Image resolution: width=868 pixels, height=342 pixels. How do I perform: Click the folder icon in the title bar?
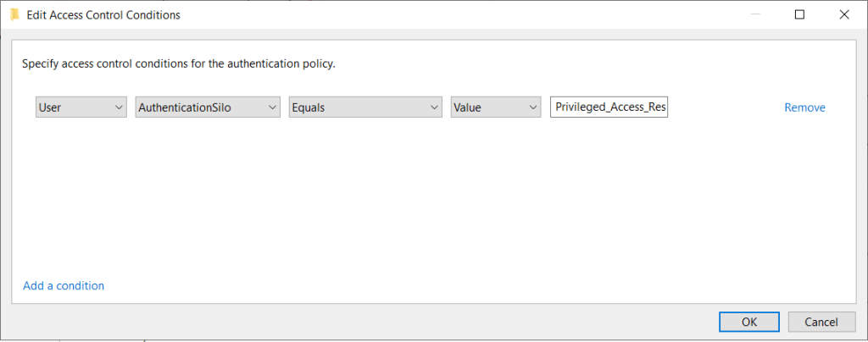[14, 14]
